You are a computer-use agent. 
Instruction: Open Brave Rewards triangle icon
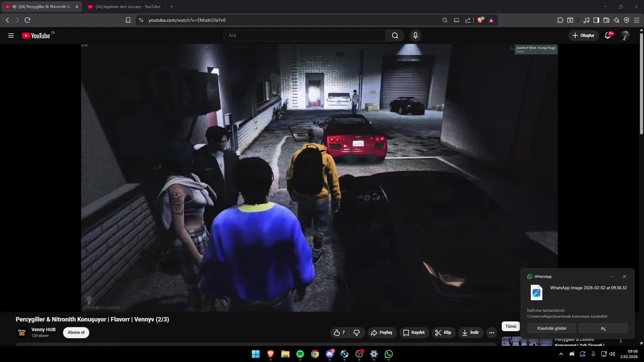click(x=491, y=20)
